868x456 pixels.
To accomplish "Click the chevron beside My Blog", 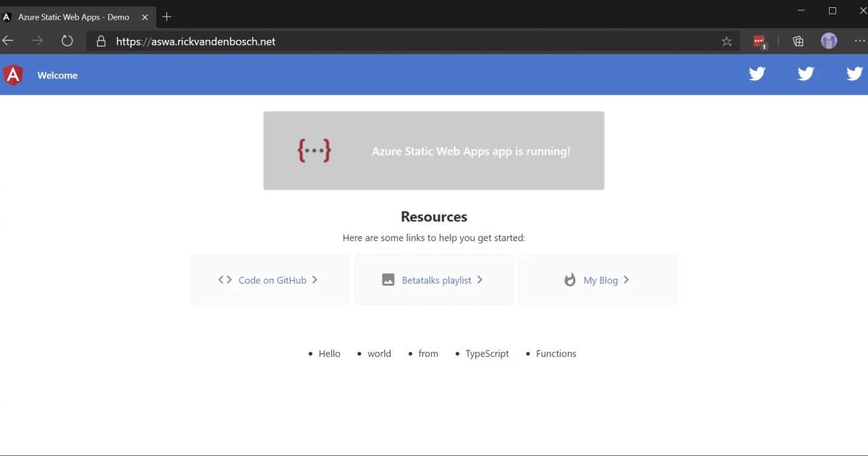I will point(626,279).
